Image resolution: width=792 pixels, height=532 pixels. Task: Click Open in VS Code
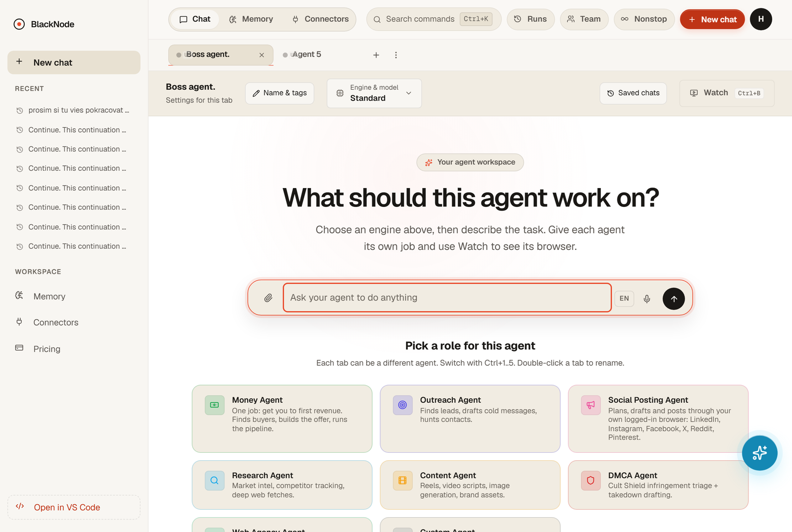[x=74, y=507]
